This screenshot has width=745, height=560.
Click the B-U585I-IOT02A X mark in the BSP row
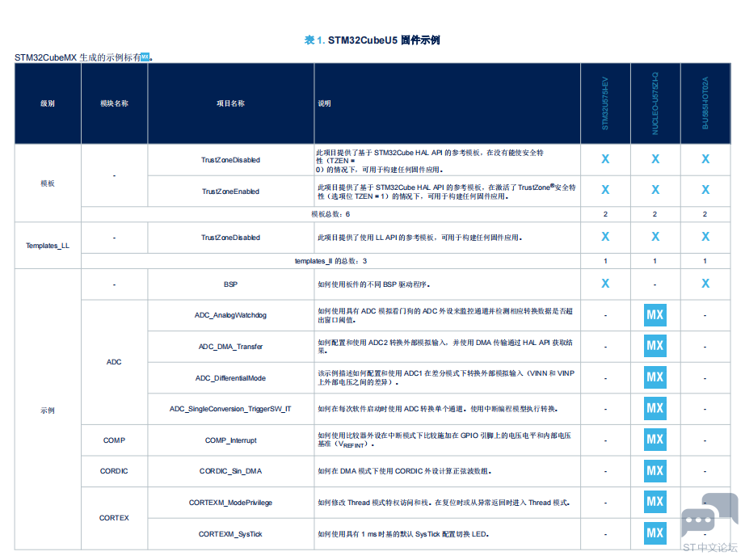coord(705,284)
